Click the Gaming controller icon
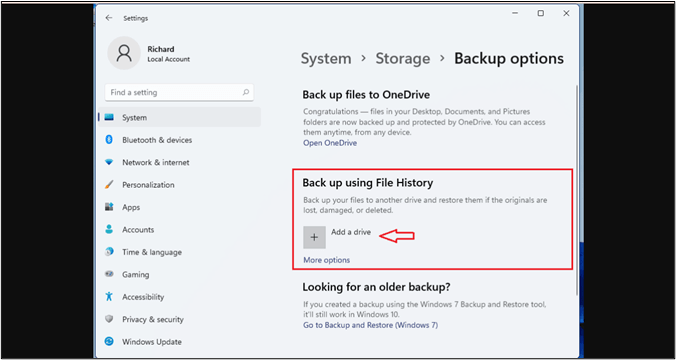676x360 pixels. [x=109, y=274]
